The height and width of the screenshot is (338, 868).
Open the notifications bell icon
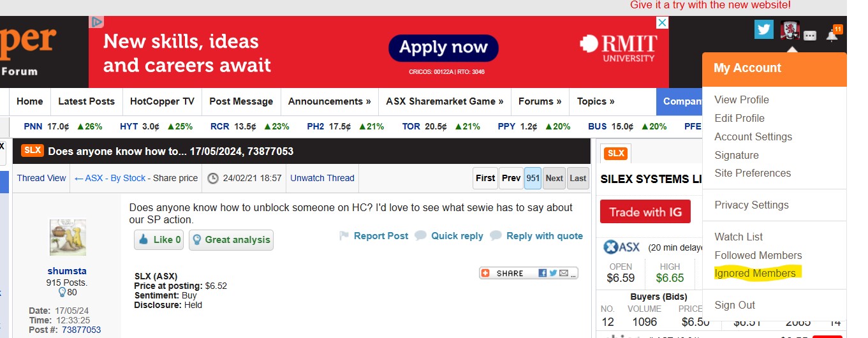coord(832,35)
